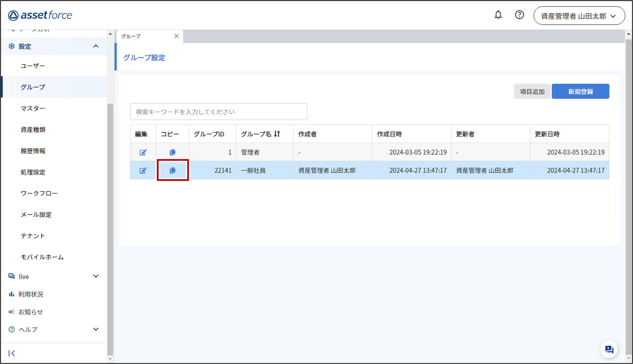Click the sidebar scroll-down arrow

pyautogui.click(x=110, y=359)
